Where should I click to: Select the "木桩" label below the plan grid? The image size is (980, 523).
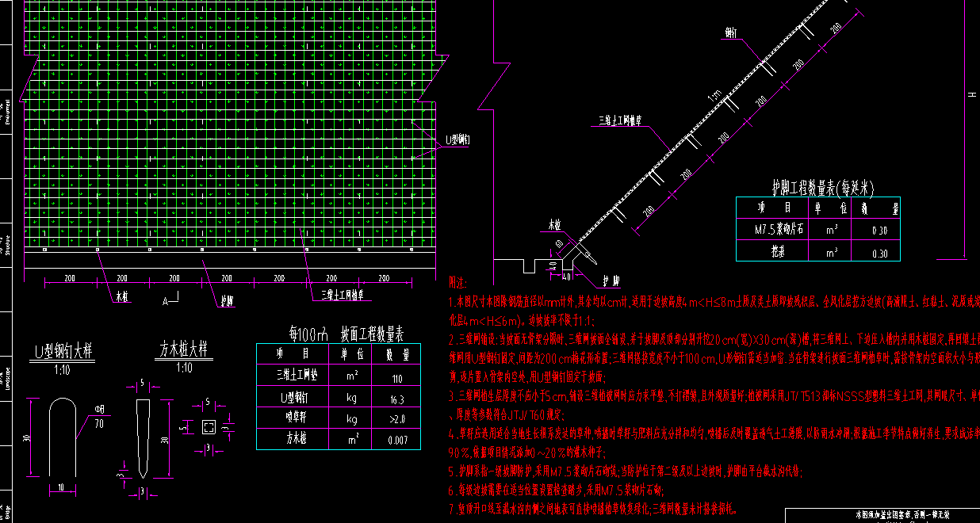[x=122, y=298]
